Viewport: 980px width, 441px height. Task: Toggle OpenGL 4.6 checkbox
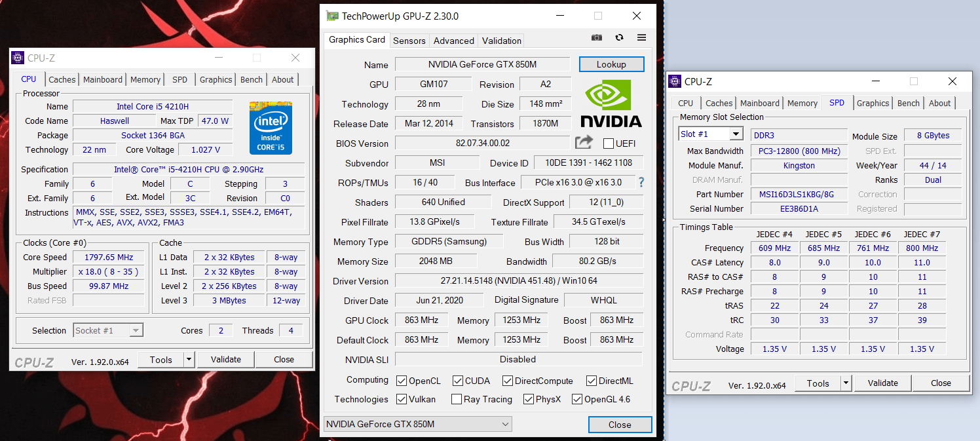coord(576,399)
